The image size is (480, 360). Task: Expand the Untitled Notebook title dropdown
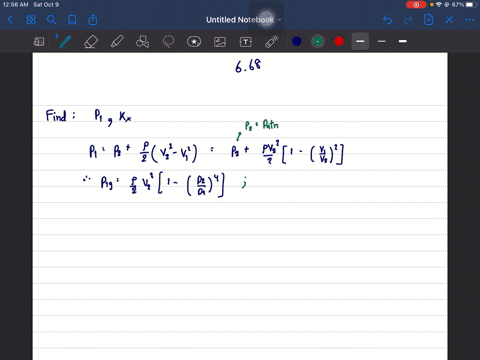point(279,20)
